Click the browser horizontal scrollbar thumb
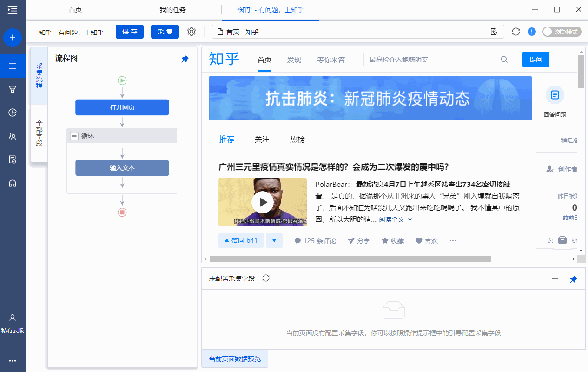Image resolution: width=588 pixels, height=372 pixels. 350,259
